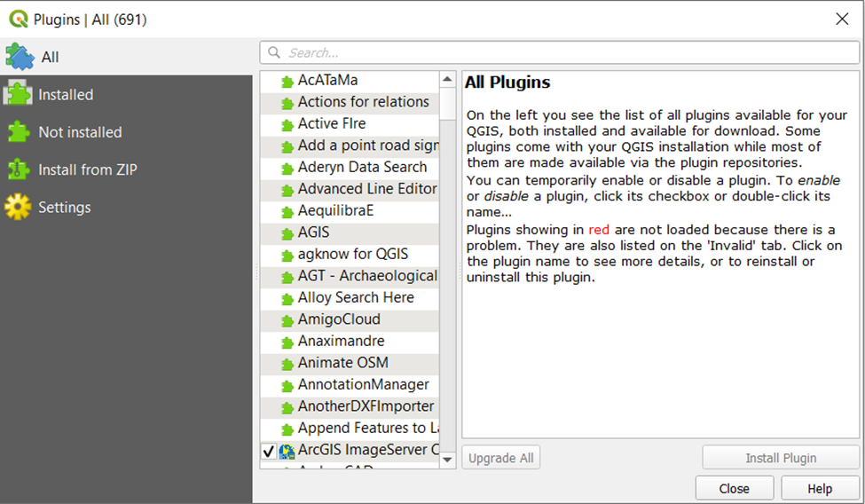Select Advanced Line Editor plugin name
The image size is (865, 504).
click(x=367, y=189)
